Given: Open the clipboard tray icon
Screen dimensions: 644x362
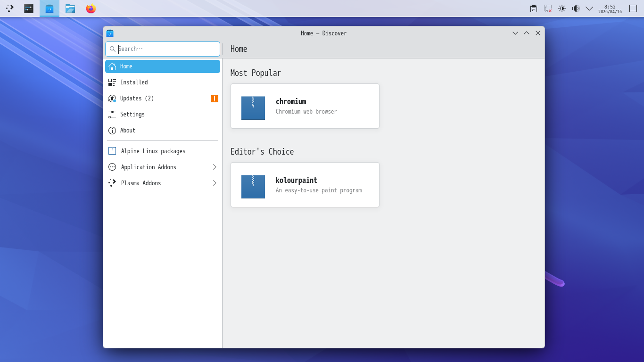Looking at the screenshot, I should [x=534, y=8].
